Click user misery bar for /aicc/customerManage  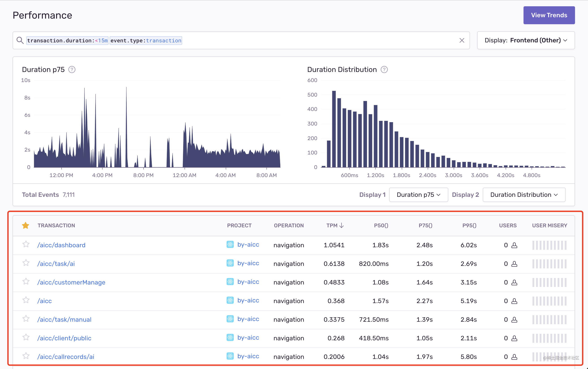click(549, 282)
